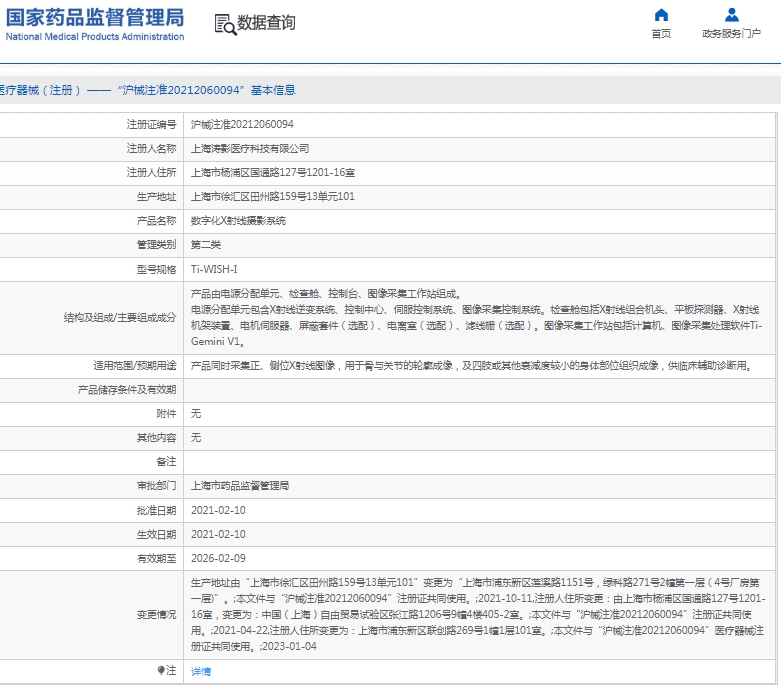Image resolution: width=781 pixels, height=691 pixels.
Task: Open the 政务服务门户 person icon
Action: coord(731,15)
